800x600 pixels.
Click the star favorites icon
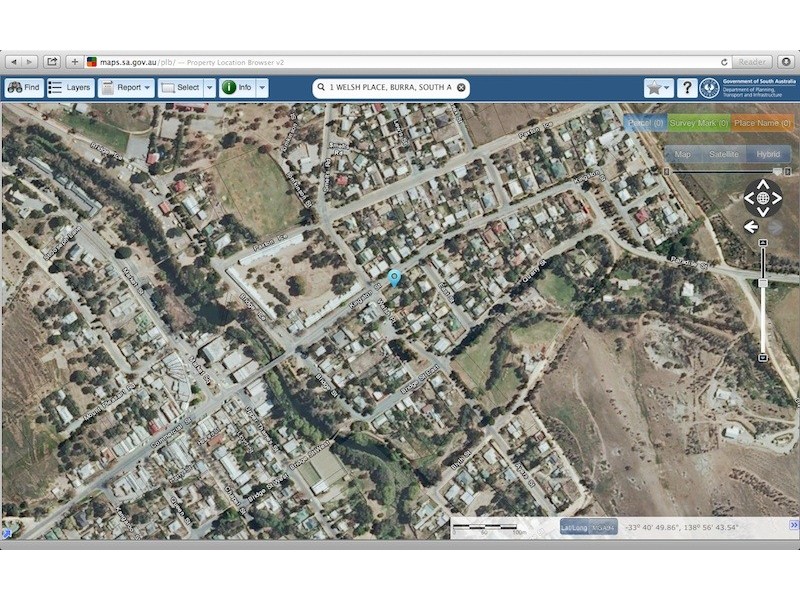click(x=653, y=87)
